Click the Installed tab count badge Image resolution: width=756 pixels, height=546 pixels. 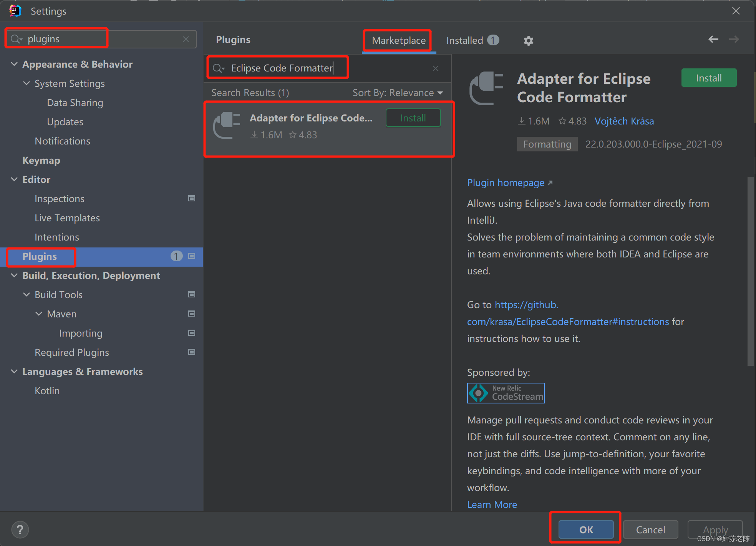[493, 40]
